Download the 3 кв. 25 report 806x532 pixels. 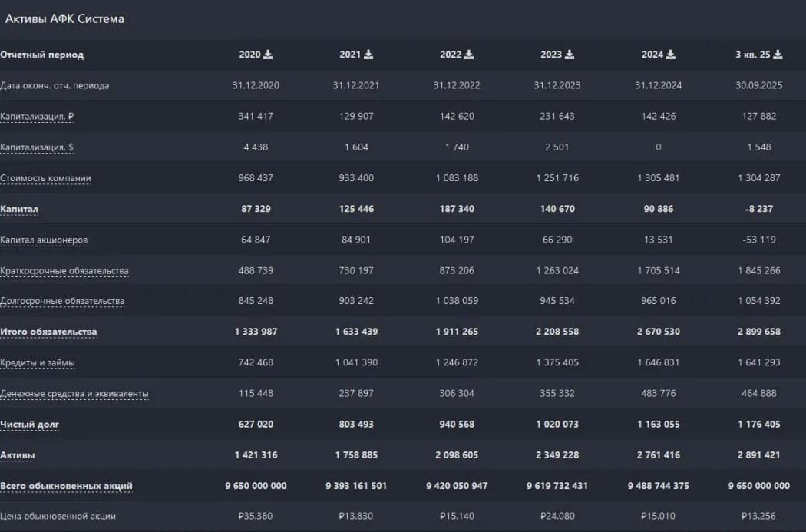(x=778, y=55)
